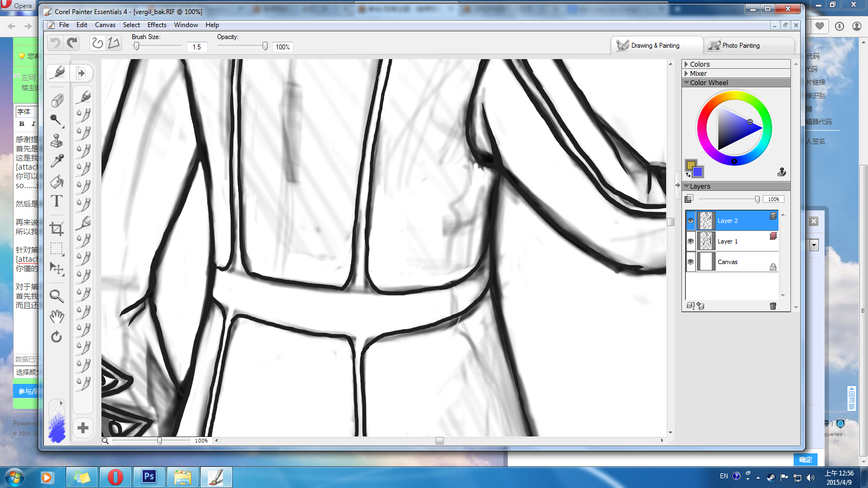The height and width of the screenshot is (488, 868).
Task: Collapse side panels with arrow handle
Action: coord(678,185)
